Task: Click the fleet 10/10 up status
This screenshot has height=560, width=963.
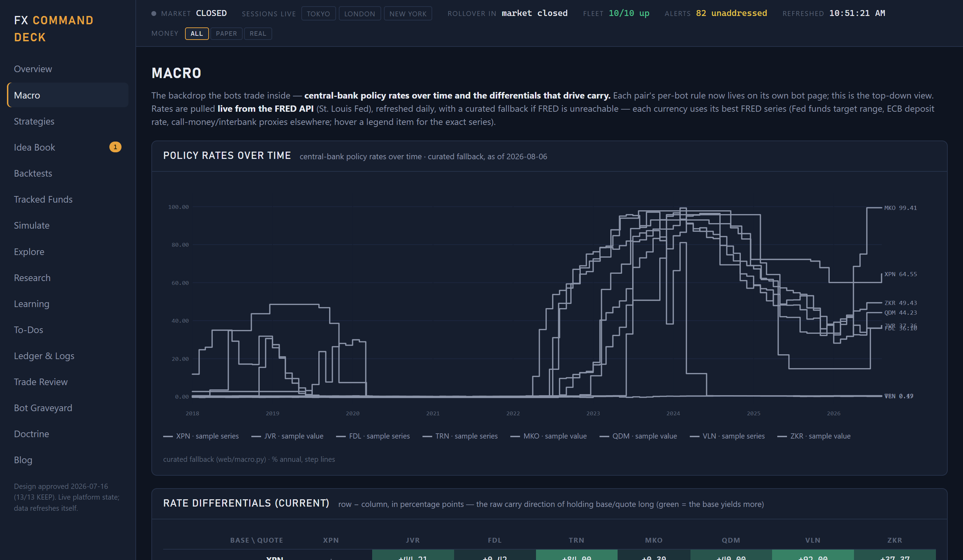Action: click(x=629, y=14)
